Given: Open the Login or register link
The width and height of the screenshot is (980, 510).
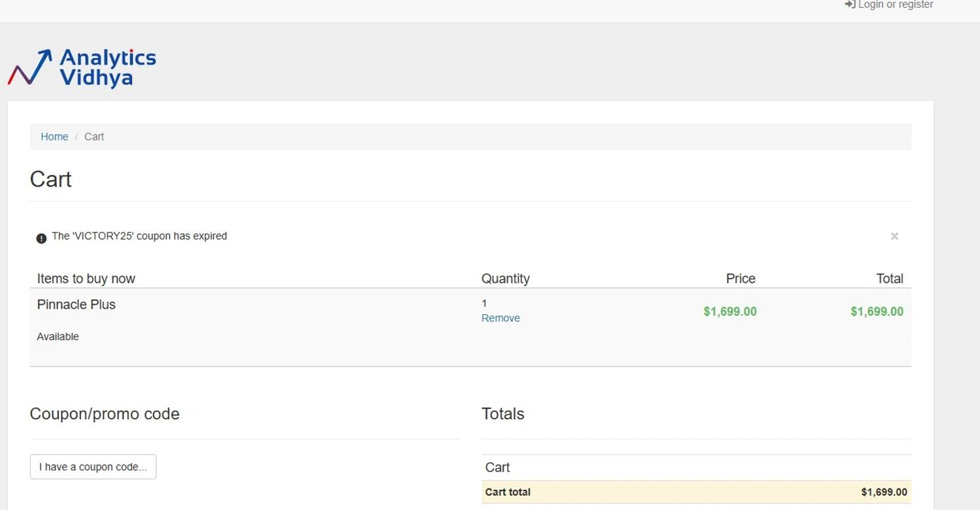Looking at the screenshot, I should coord(889,5).
